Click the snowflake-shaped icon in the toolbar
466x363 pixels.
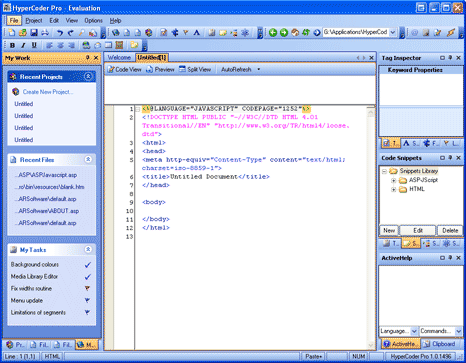pyautogui.click(x=245, y=33)
